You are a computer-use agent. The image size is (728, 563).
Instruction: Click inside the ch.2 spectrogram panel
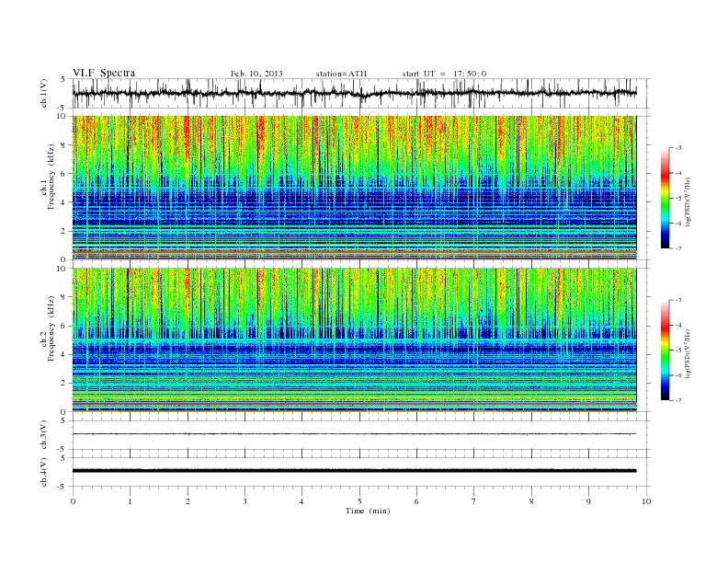(x=355, y=340)
